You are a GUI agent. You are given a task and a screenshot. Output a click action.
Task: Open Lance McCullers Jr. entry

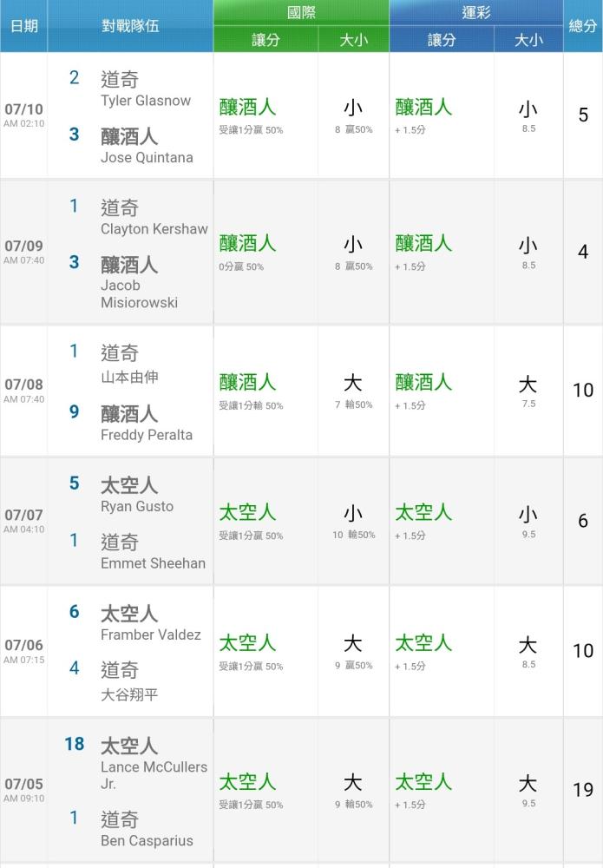[x=154, y=775]
